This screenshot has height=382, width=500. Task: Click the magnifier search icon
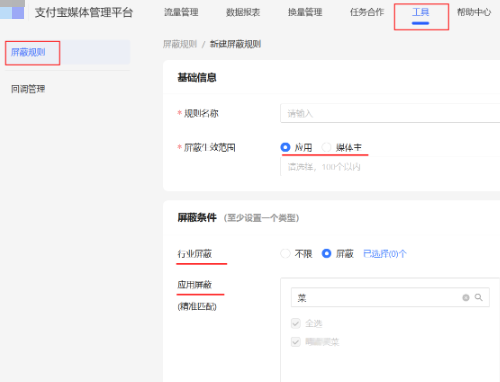(x=479, y=297)
